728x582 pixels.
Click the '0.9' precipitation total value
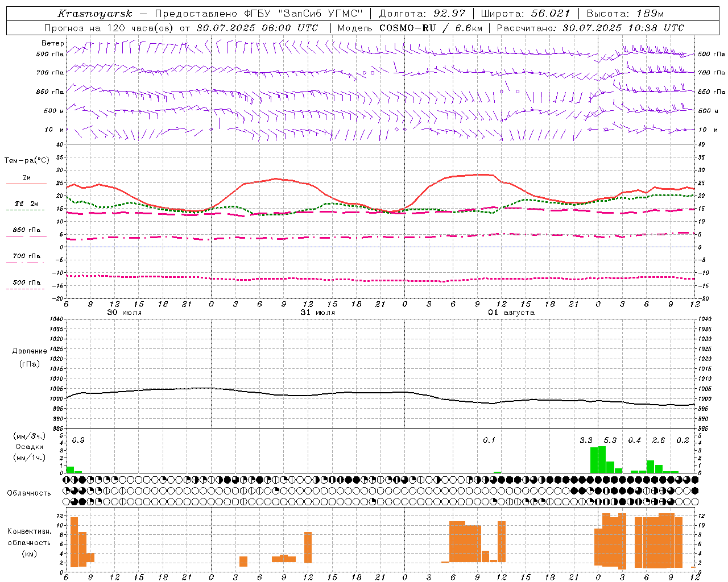pyautogui.click(x=78, y=440)
